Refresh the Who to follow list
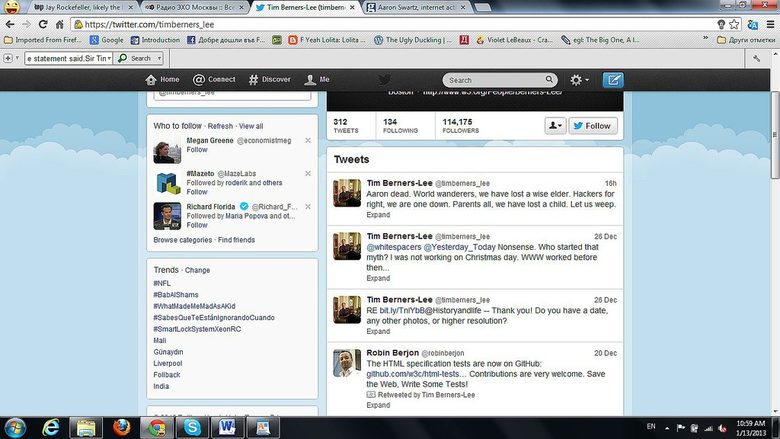 (220, 126)
